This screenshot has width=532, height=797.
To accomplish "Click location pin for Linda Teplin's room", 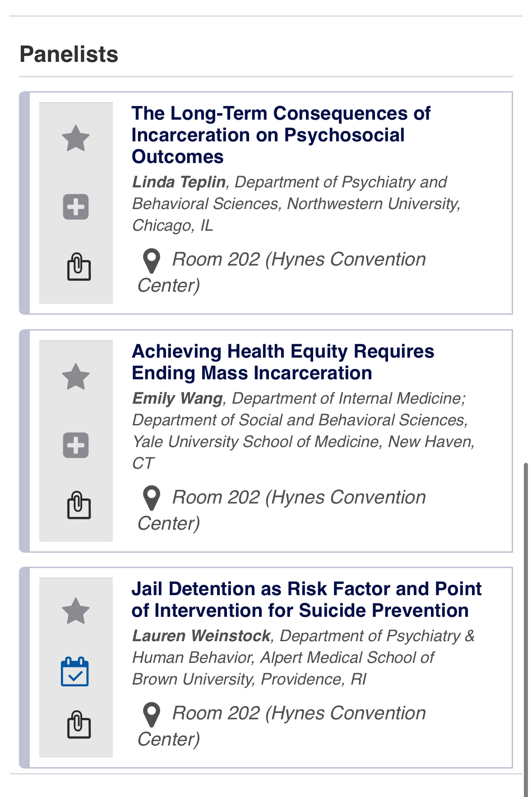I will click(x=152, y=261).
